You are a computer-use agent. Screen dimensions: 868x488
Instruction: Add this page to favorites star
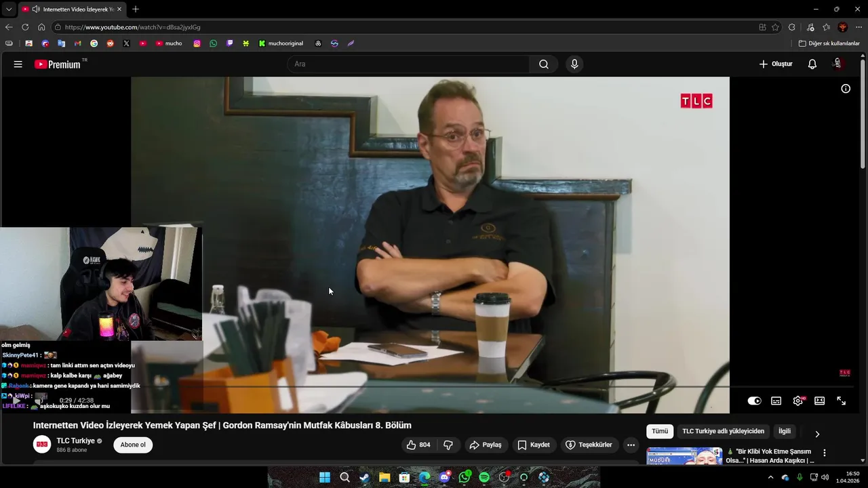pos(775,27)
